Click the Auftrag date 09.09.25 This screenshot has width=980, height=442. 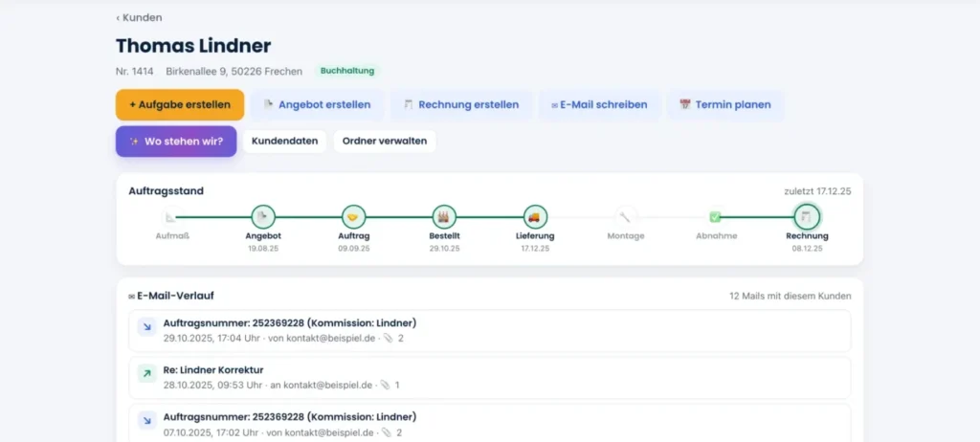354,248
